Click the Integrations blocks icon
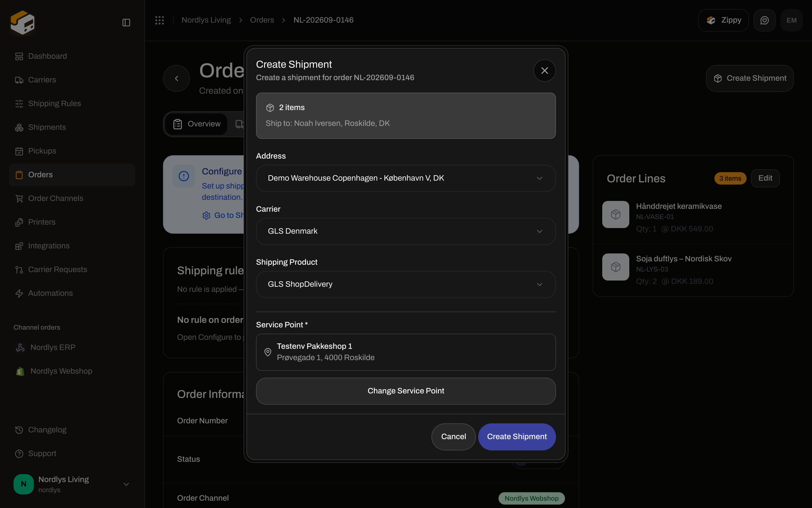 pyautogui.click(x=19, y=246)
